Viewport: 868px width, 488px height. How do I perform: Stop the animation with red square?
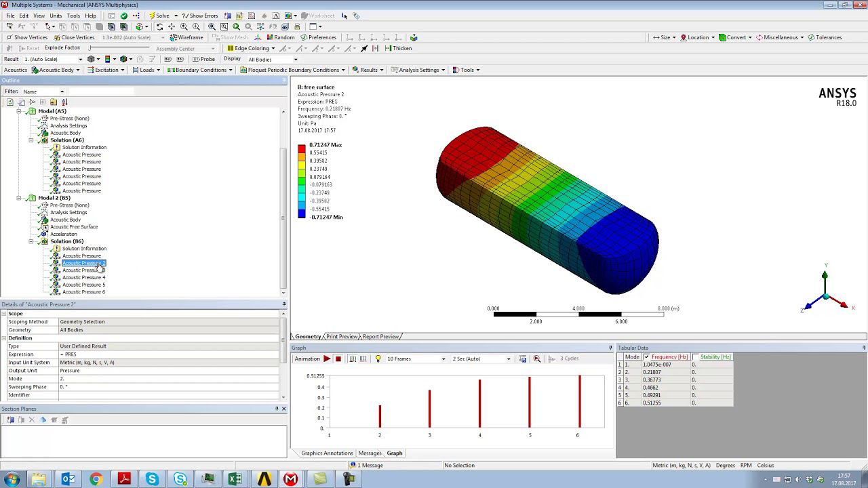[x=338, y=359]
